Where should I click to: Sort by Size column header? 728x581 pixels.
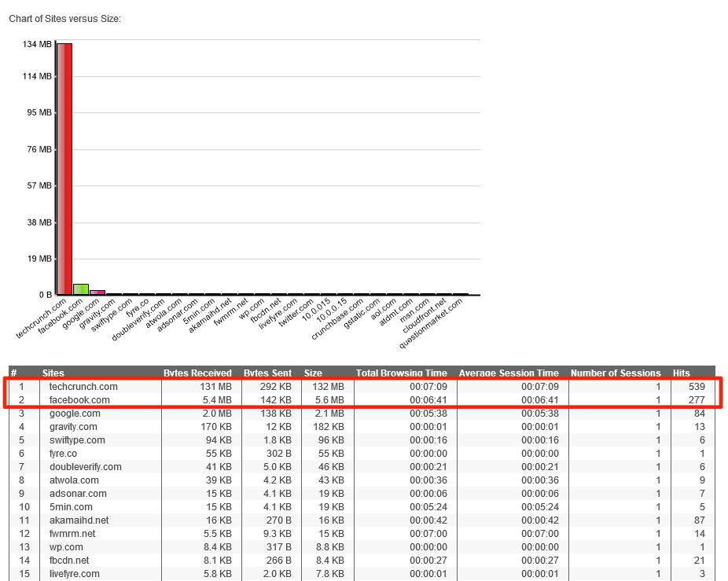click(313, 373)
